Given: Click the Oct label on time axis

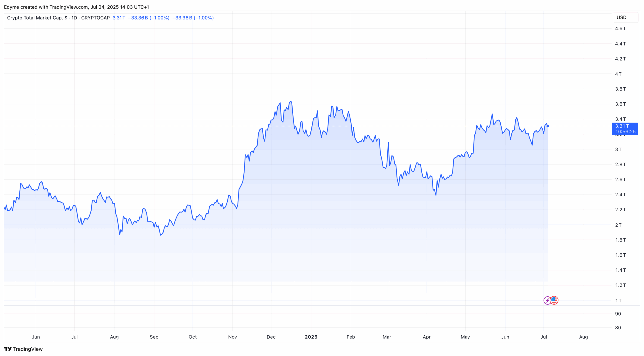Looking at the screenshot, I should [x=193, y=337].
